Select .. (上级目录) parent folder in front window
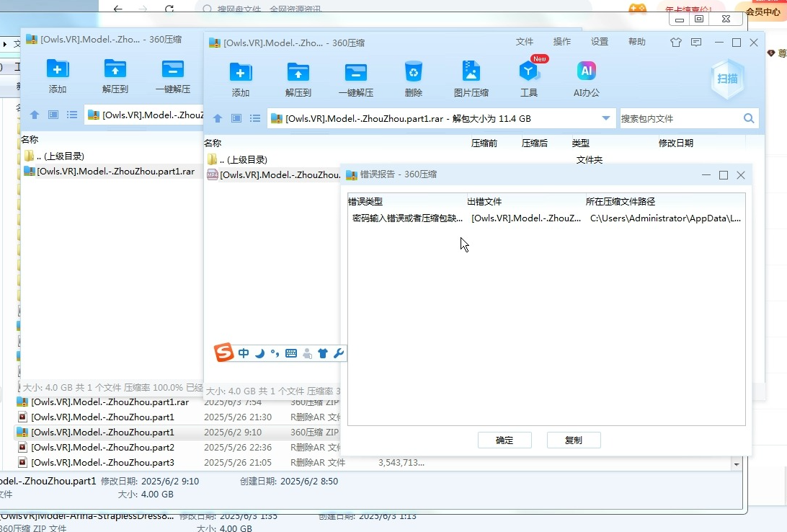This screenshot has height=532, width=787. 243,159
